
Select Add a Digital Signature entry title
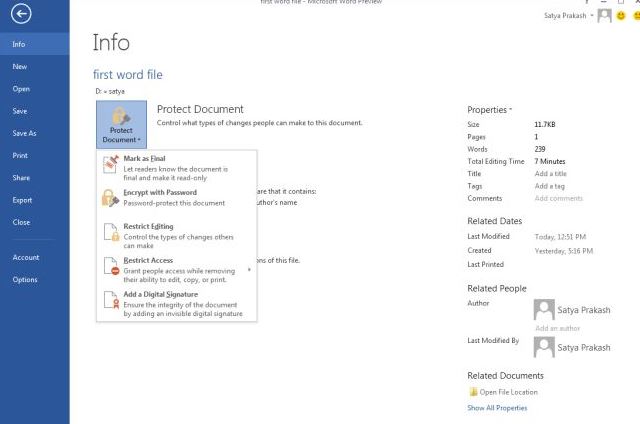click(160, 294)
